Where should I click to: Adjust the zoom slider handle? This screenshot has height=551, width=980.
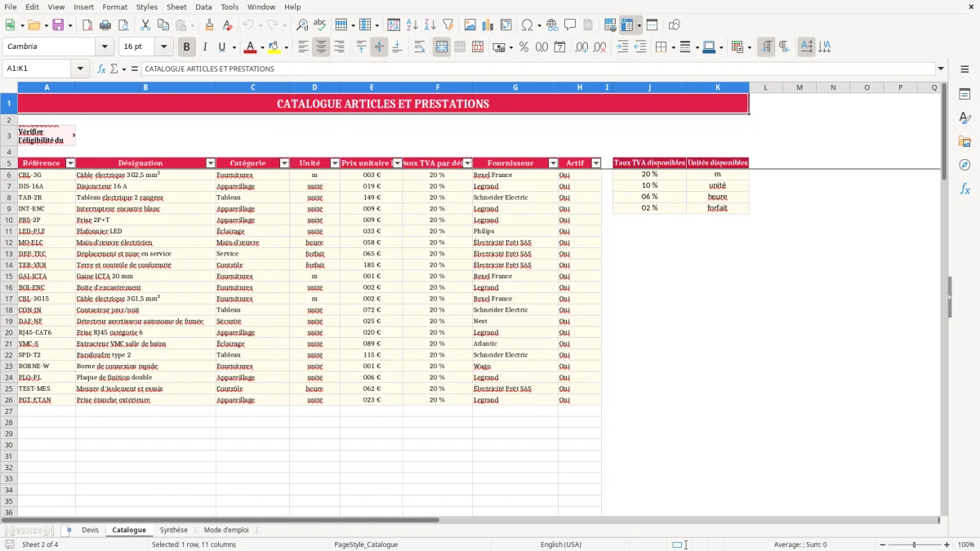(x=914, y=544)
